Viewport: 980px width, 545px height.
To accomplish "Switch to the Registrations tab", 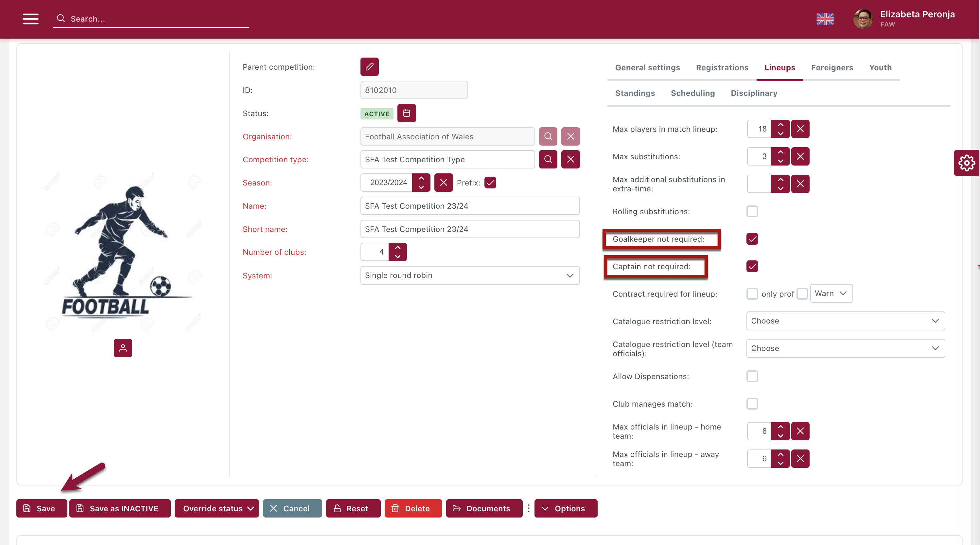I will [x=722, y=67].
